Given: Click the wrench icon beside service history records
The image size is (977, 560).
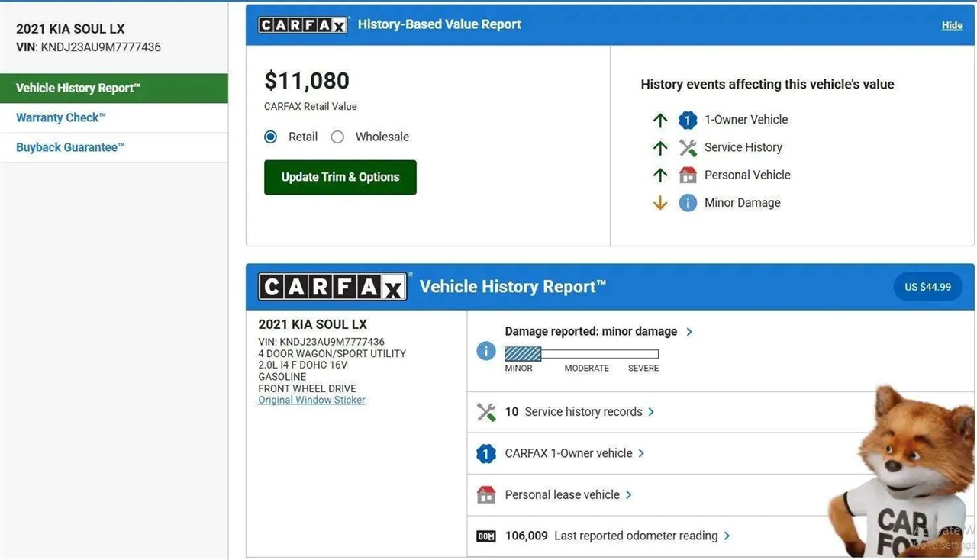Looking at the screenshot, I should coord(485,412).
